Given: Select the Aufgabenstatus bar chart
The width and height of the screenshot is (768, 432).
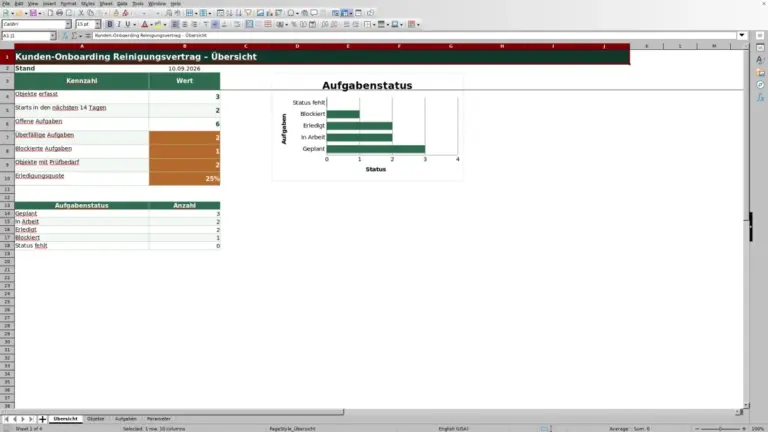Looking at the screenshot, I should pos(367,128).
